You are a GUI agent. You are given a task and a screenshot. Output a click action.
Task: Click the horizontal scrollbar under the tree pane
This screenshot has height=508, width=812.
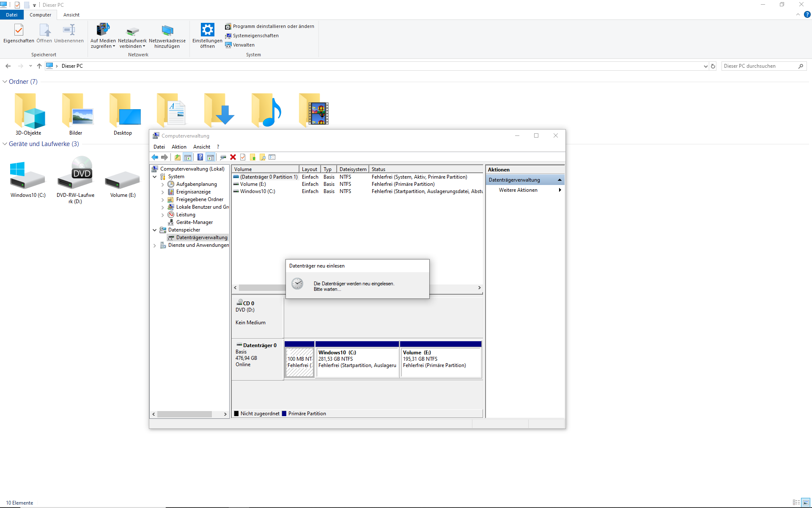[x=184, y=414]
